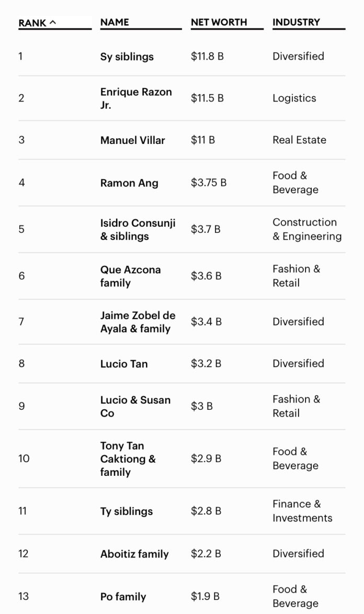Open Lucio Tan's profile
The image size is (364, 614).
point(124,364)
